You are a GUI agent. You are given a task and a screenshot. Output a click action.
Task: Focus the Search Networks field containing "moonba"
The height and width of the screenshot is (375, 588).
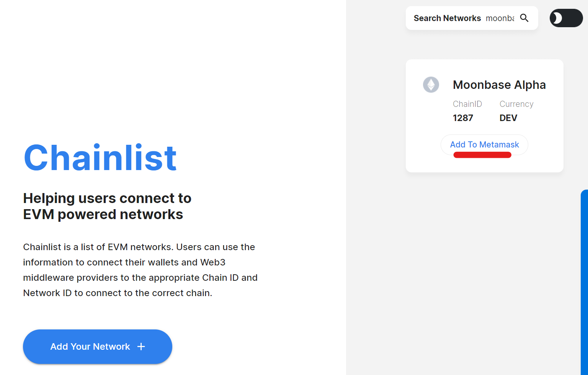(x=500, y=18)
